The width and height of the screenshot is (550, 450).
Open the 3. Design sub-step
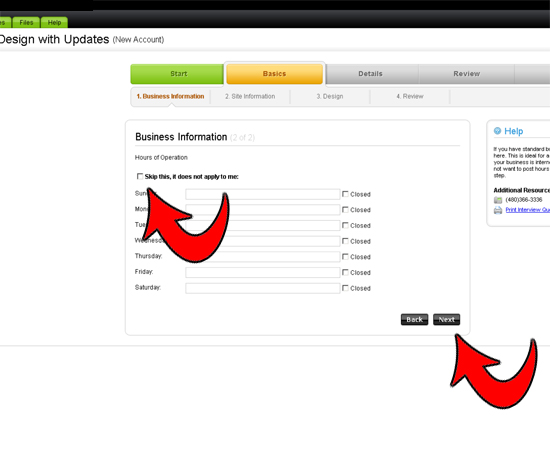[330, 96]
